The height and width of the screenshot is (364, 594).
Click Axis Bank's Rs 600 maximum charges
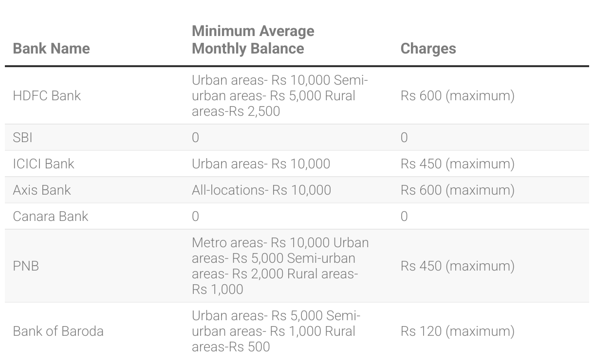pyautogui.click(x=457, y=190)
